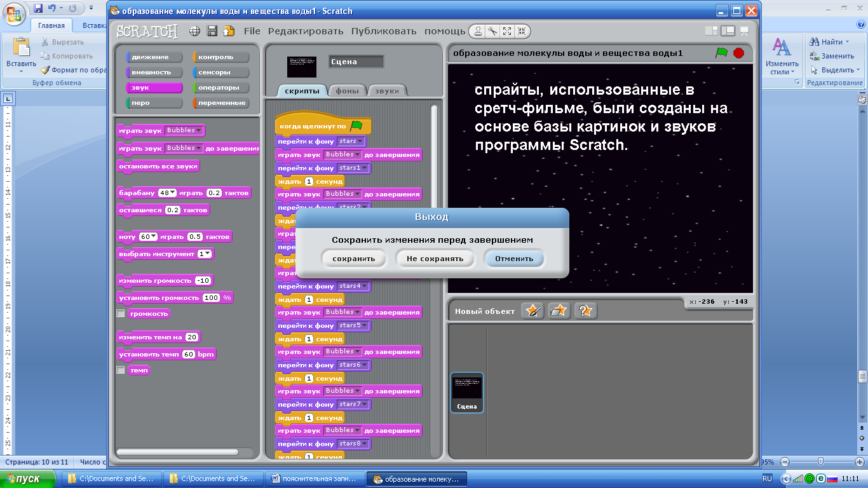Expand the Найти dropdown in Word
Viewport: 868px width, 488px height.
pyautogui.click(x=848, y=42)
